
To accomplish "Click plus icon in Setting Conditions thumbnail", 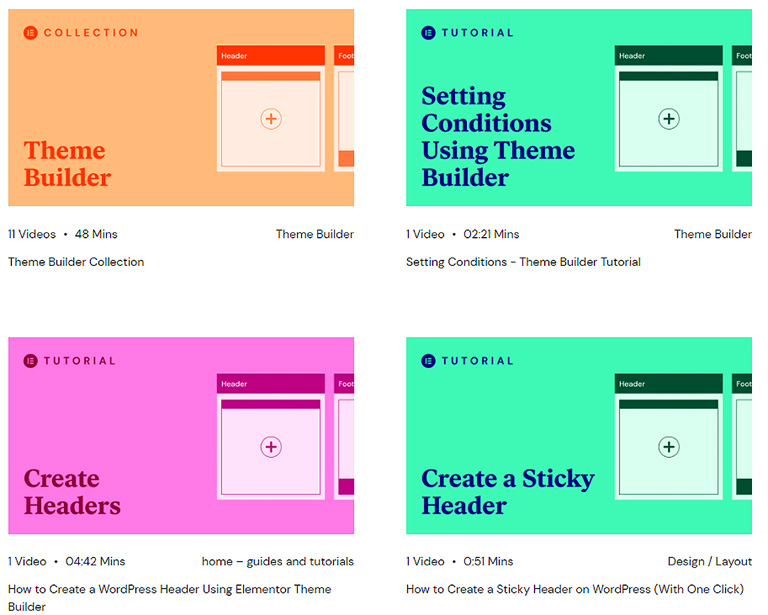I will (x=669, y=118).
